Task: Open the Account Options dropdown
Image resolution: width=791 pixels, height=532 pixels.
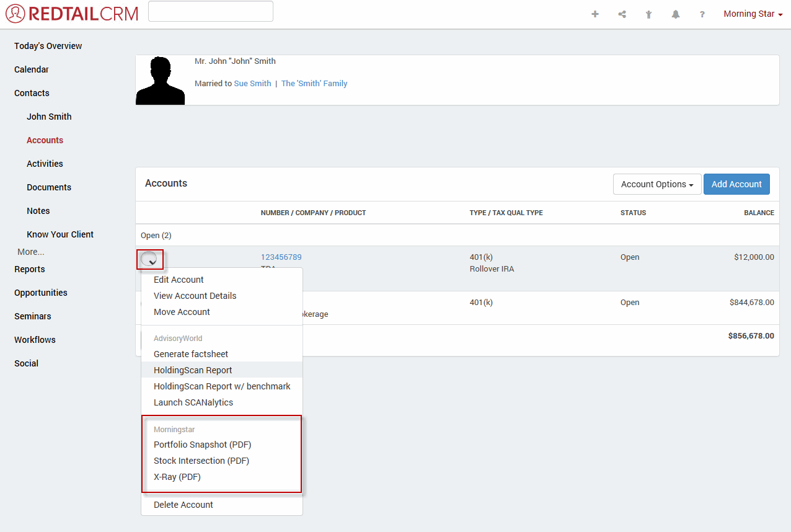Action: coord(656,184)
